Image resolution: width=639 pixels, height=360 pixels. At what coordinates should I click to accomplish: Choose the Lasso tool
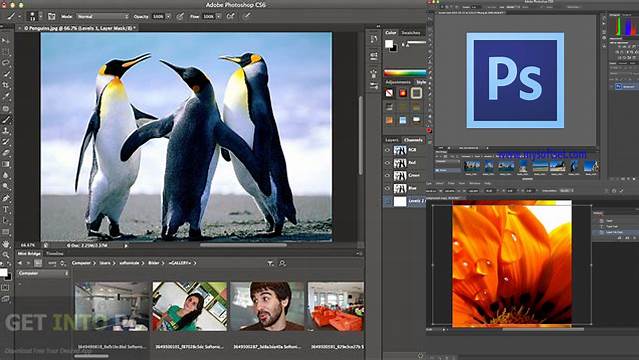(x=6, y=63)
